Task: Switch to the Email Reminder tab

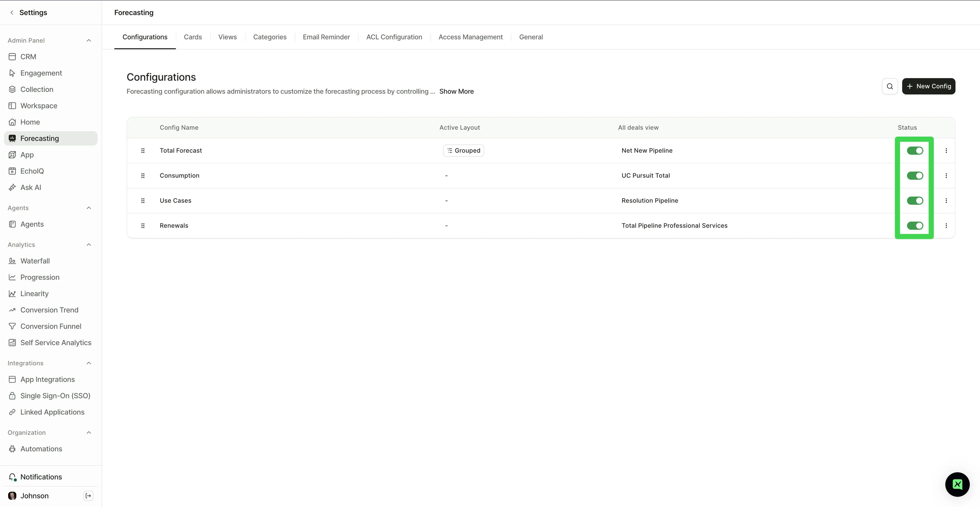Action: (326, 37)
